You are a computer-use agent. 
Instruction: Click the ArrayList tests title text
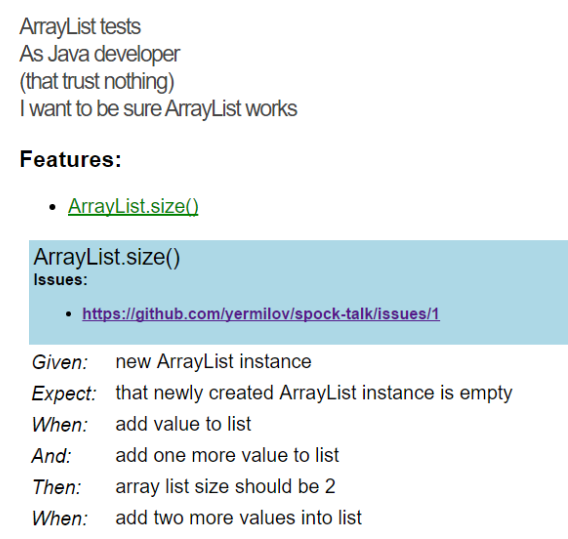point(80,26)
